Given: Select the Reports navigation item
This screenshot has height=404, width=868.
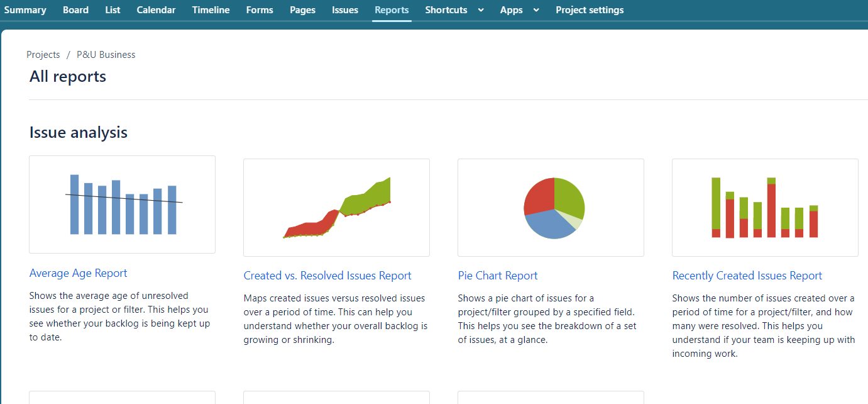Looking at the screenshot, I should coord(392,10).
